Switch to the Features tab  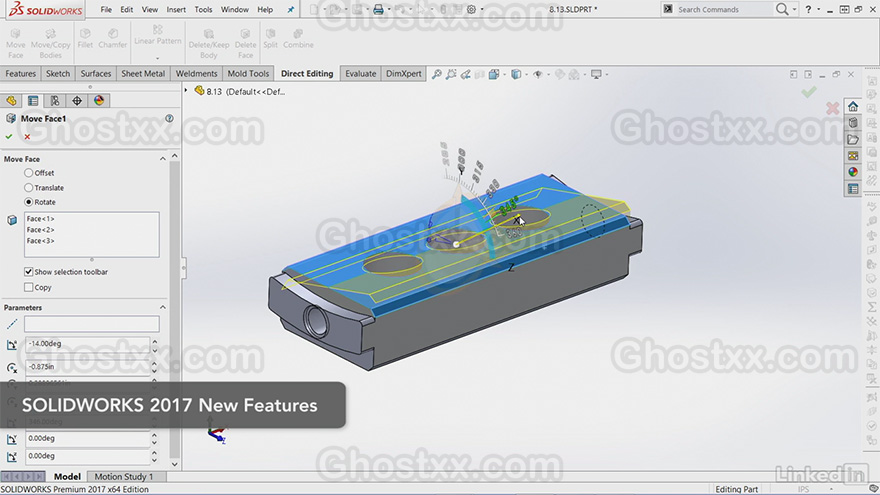coord(21,74)
